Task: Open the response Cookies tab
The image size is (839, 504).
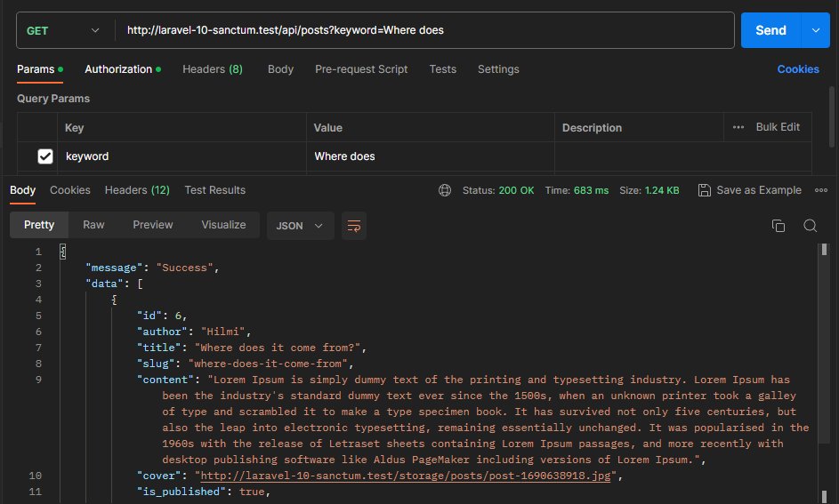Action: point(70,190)
